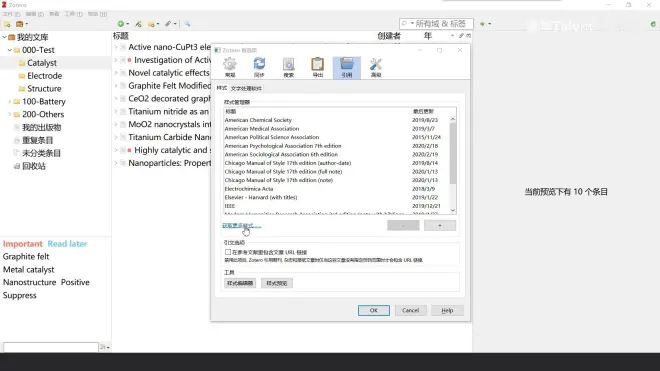Viewport: 660px width, 371px height.
Task: Click the New Collection toolbar icon
Action: click(x=7, y=24)
